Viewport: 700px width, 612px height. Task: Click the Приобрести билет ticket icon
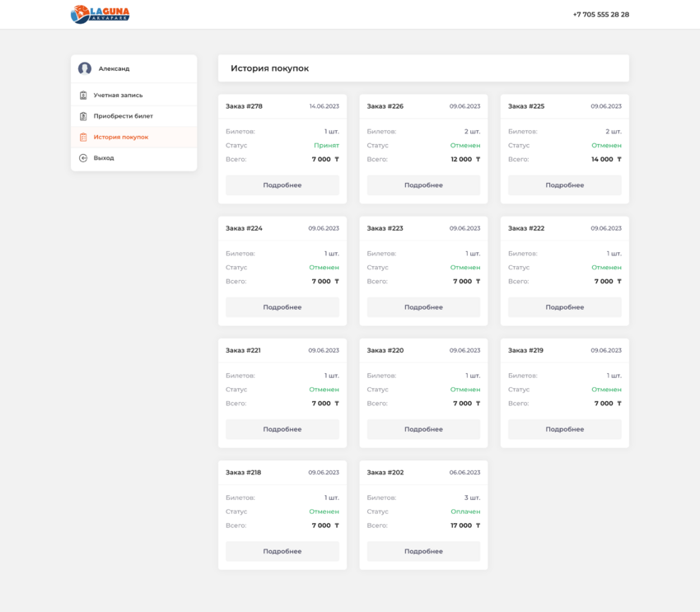[x=83, y=116]
